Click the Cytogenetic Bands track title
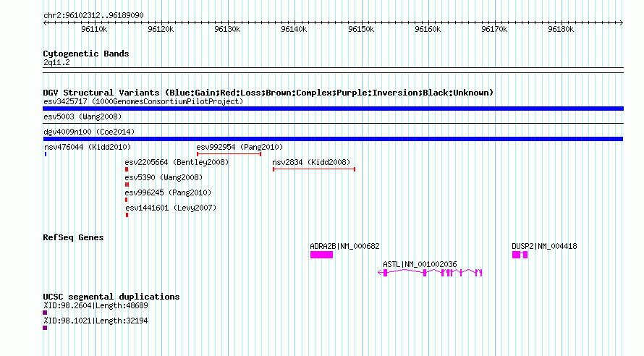Screen dimensions: 644x356 86,54
